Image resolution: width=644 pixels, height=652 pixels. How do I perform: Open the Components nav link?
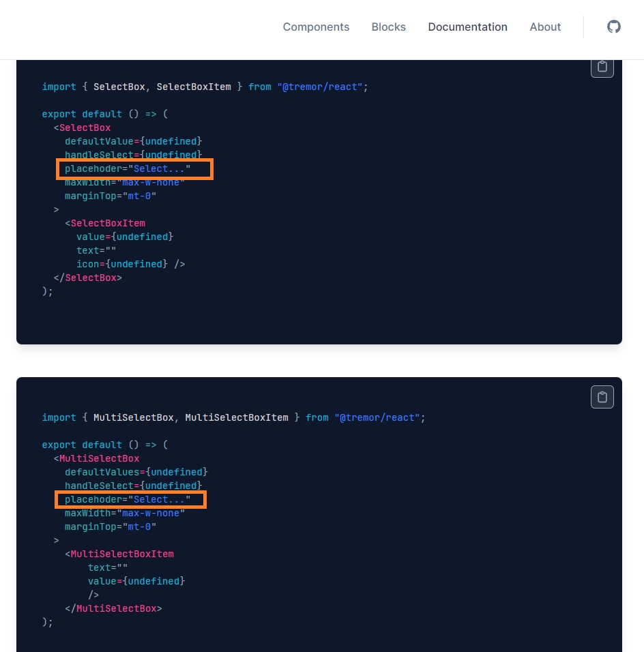[316, 27]
